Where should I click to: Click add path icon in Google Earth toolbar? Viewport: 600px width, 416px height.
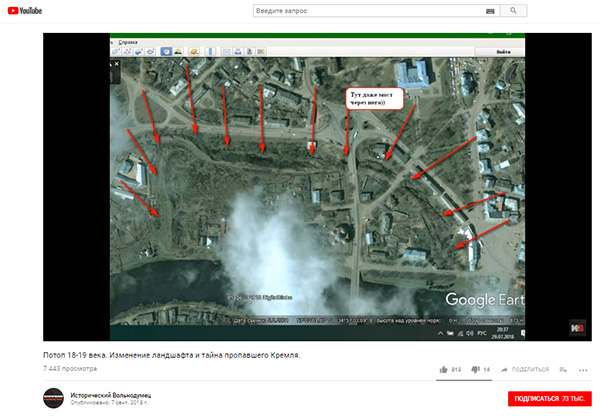tap(127, 52)
